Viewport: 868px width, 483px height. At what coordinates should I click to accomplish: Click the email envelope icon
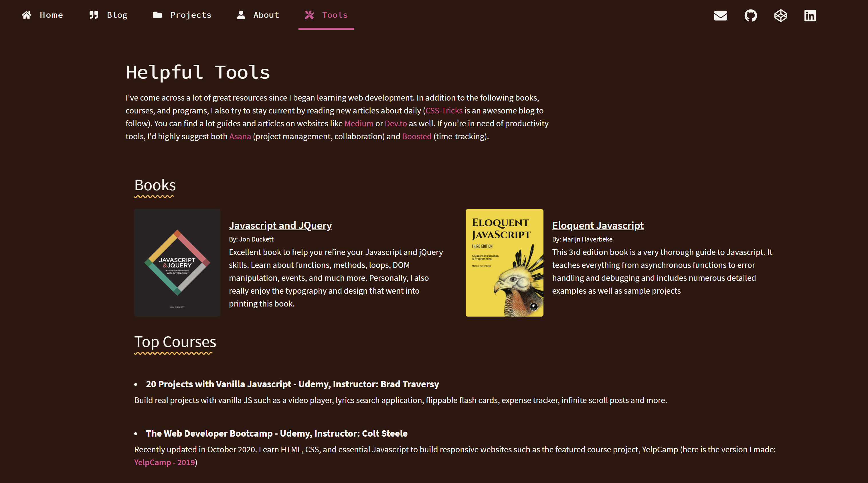point(720,15)
